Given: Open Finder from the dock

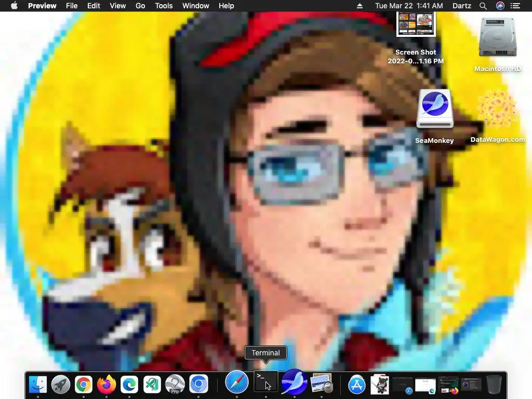Looking at the screenshot, I should pyautogui.click(x=37, y=384).
